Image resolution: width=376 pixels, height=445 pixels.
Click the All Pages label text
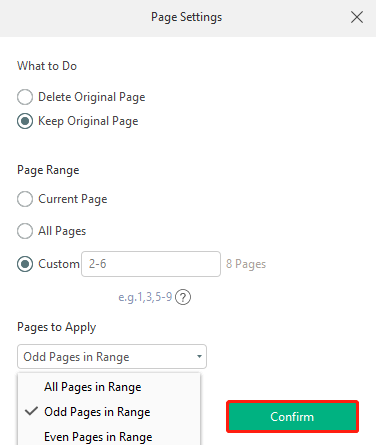click(62, 231)
